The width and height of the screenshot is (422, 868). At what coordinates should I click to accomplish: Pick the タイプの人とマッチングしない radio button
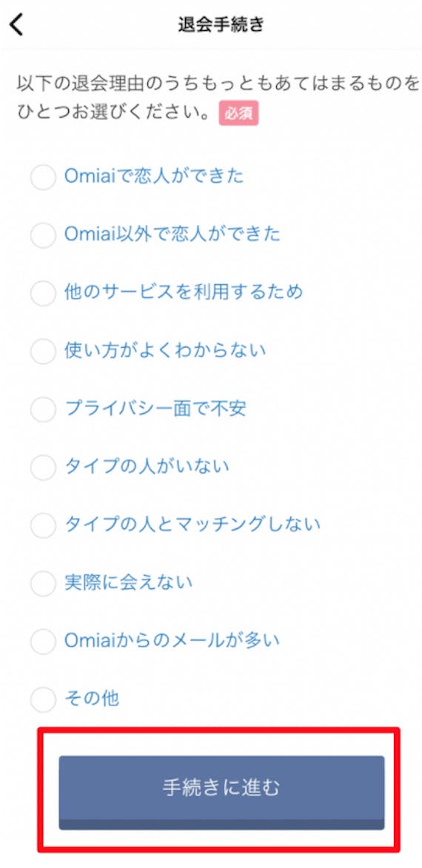(x=43, y=525)
